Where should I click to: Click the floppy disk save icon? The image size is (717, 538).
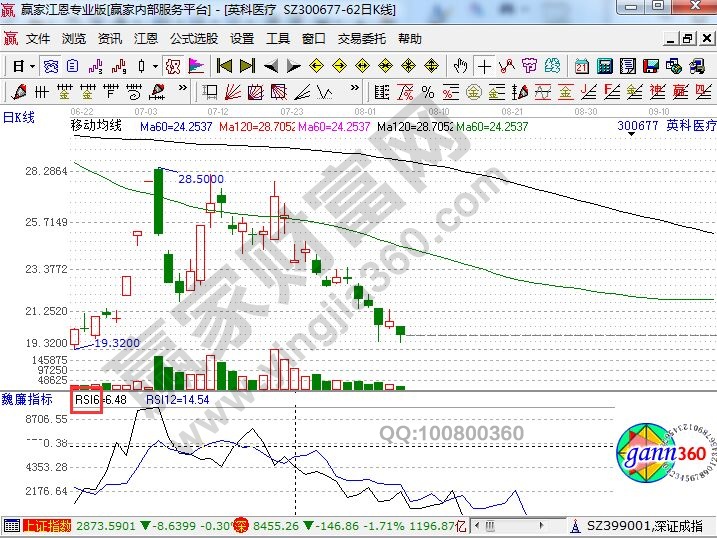650,66
